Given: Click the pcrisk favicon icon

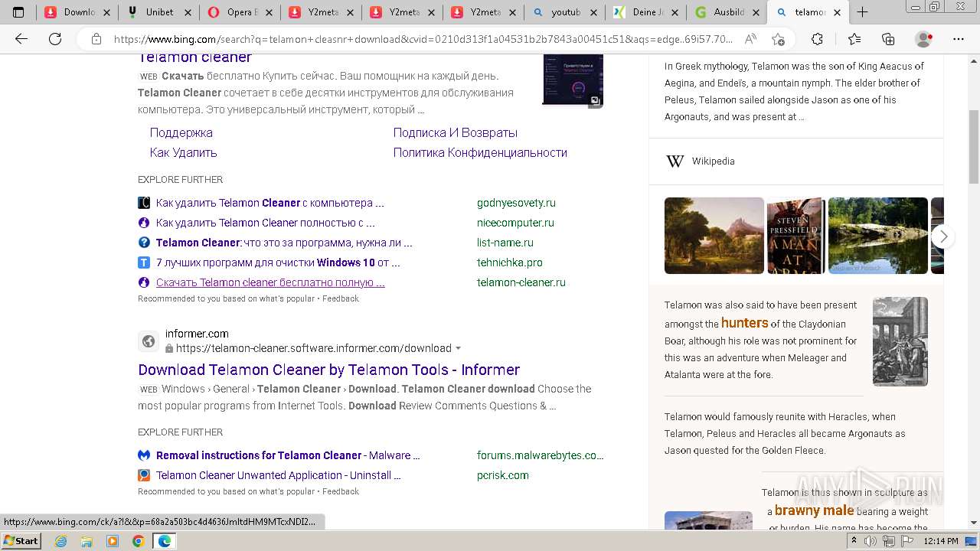Looking at the screenshot, I should pyautogui.click(x=144, y=475).
